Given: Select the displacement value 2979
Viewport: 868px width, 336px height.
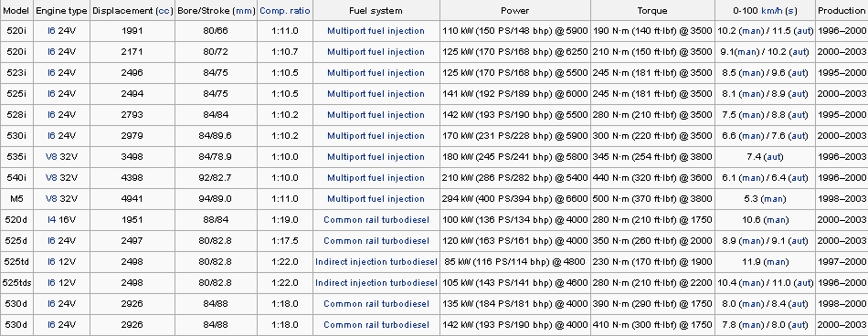Looking at the screenshot, I should (132, 136).
